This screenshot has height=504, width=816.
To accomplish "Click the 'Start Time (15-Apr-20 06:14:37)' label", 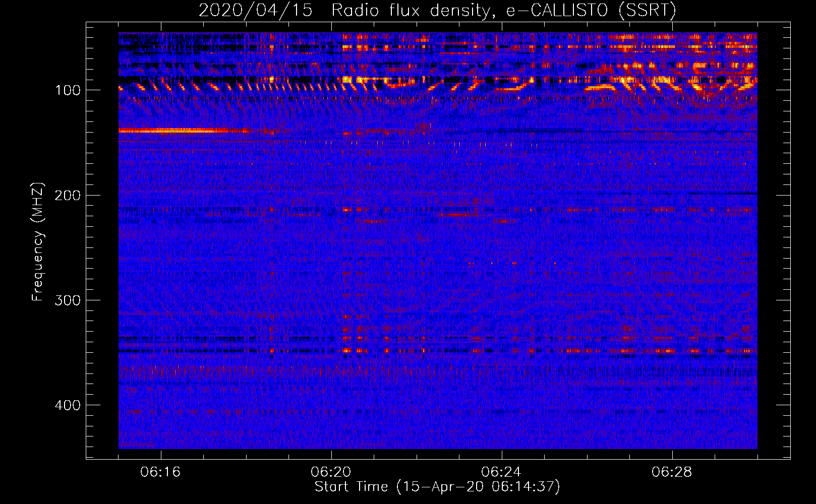I will [437, 487].
